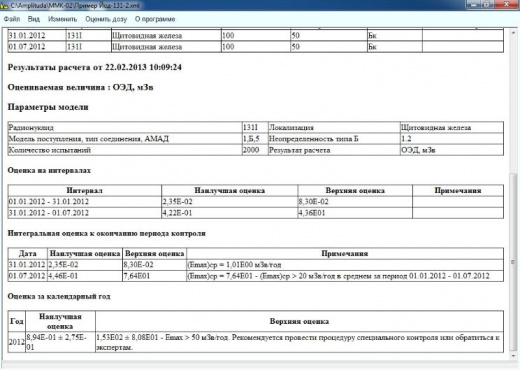
Task: Click date '31.01.2012' in top table
Action: point(37,36)
